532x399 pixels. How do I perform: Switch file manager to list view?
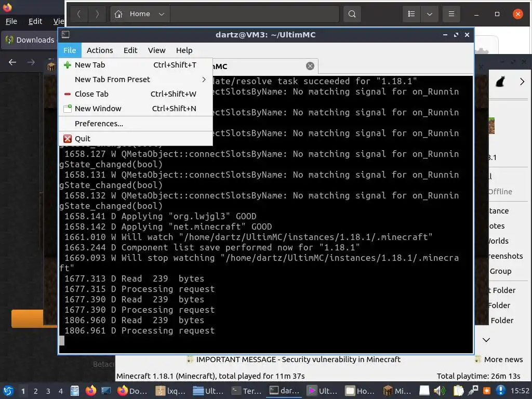click(x=411, y=14)
